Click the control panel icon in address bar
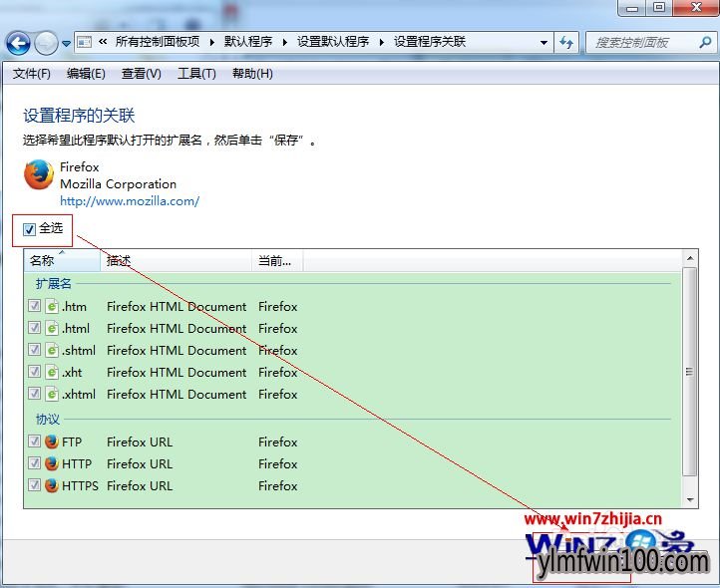 point(84,42)
